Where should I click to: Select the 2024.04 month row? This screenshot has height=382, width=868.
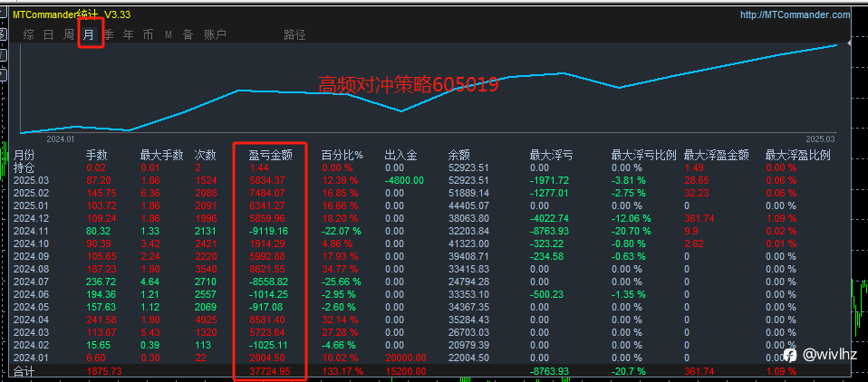pos(29,320)
